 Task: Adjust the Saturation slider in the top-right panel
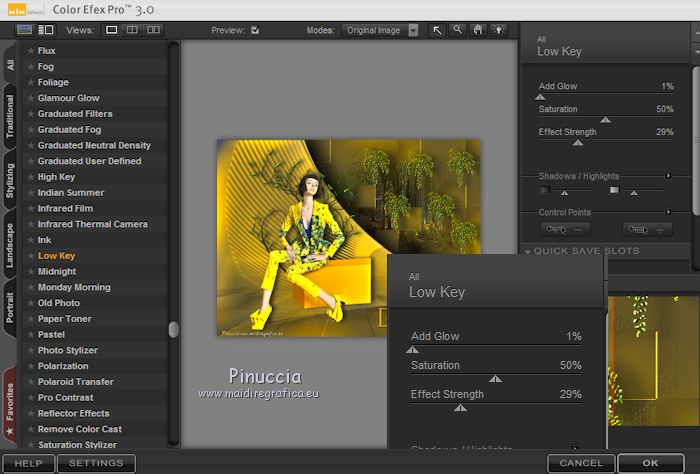605,120
